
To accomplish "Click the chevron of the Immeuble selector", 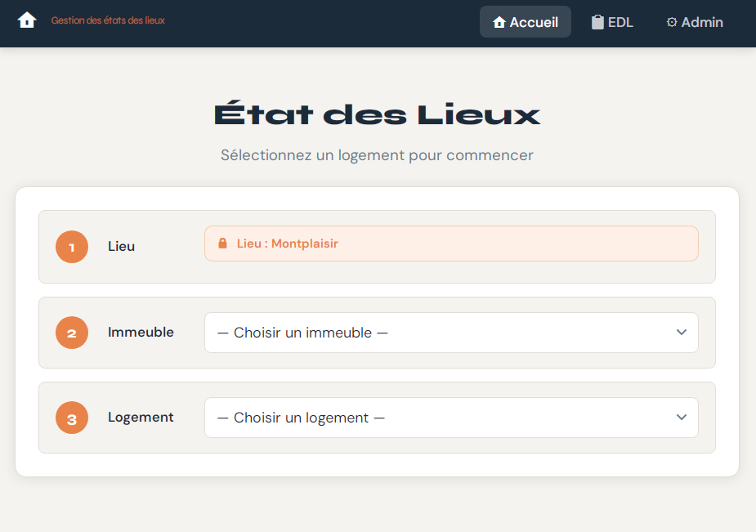I will (x=681, y=333).
